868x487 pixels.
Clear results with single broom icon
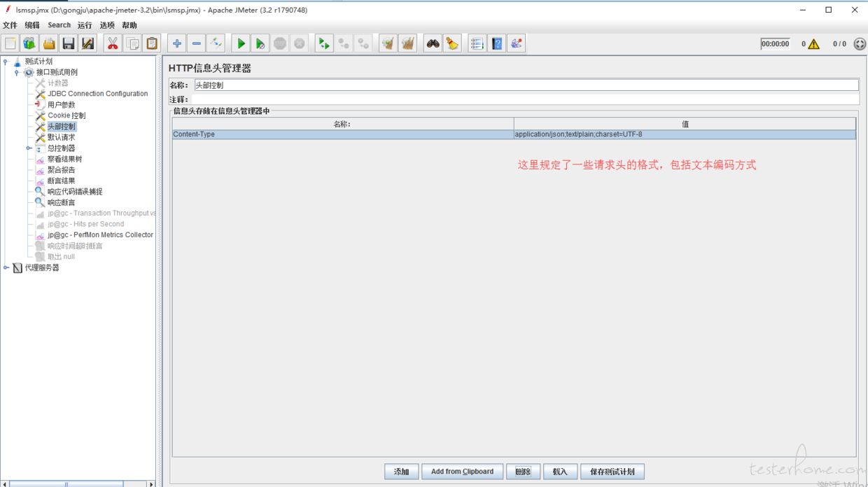pyautogui.click(x=388, y=43)
